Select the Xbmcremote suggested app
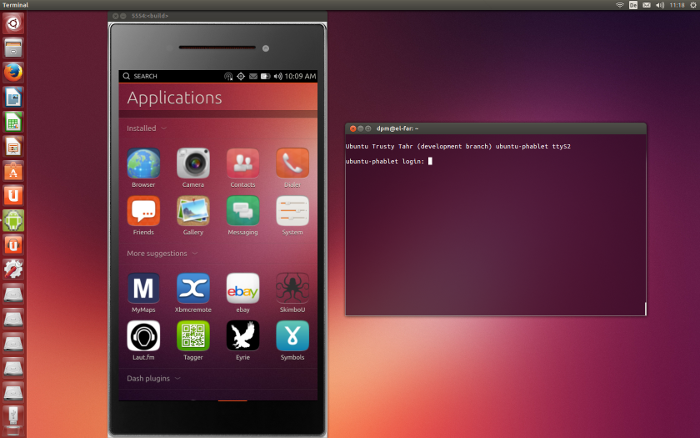Viewport: 700px width, 438px height. click(193, 288)
